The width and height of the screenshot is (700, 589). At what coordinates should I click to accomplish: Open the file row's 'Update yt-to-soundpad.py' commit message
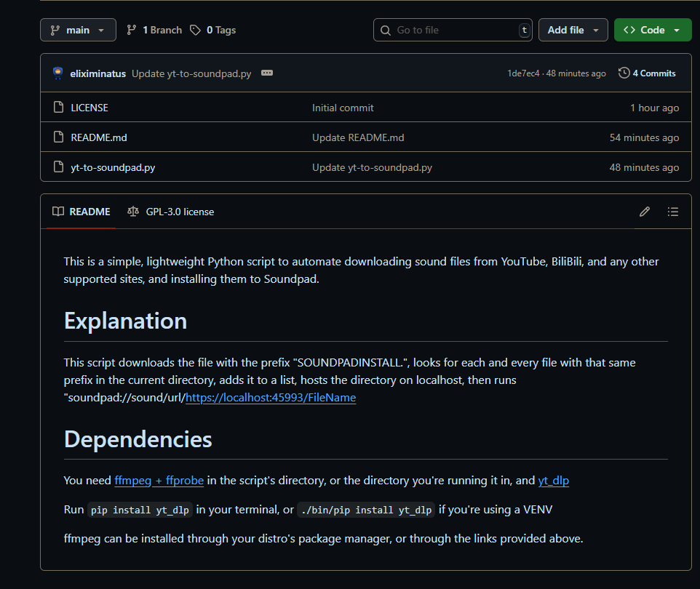(372, 167)
